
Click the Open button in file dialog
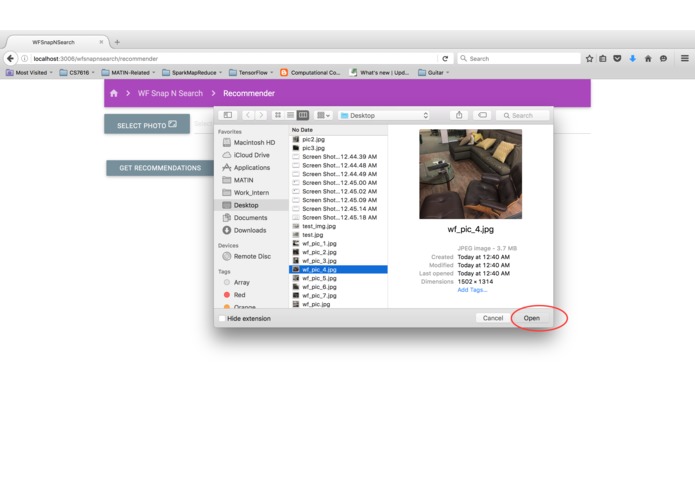[x=531, y=318]
